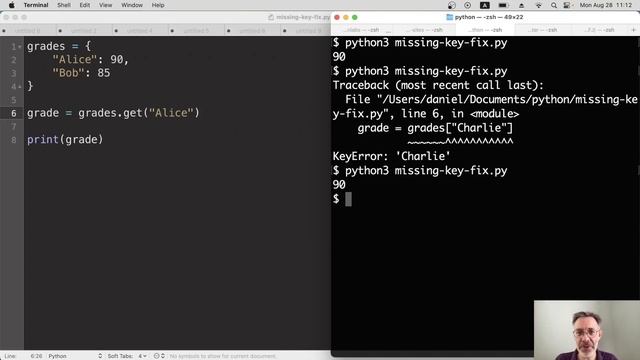Open the Window menu

[x=132, y=5]
